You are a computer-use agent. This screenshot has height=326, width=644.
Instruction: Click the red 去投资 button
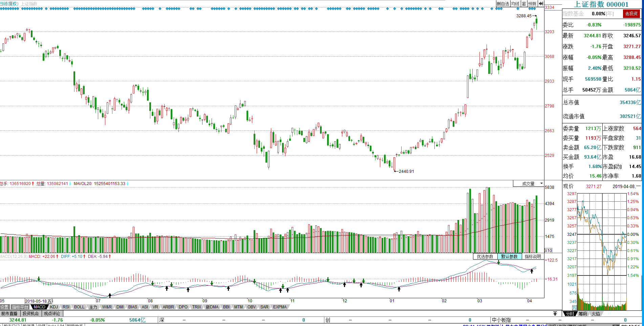pyautogui.click(x=631, y=14)
